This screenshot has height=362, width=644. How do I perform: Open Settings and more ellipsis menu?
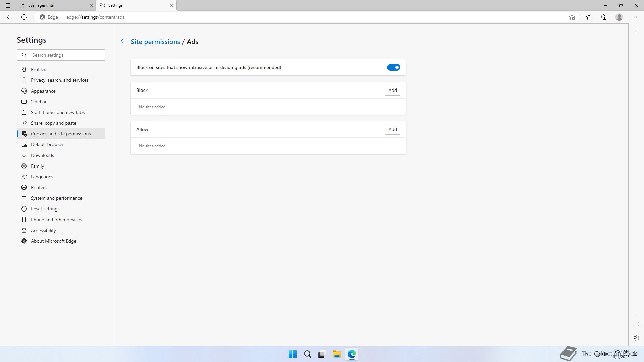tap(635, 17)
